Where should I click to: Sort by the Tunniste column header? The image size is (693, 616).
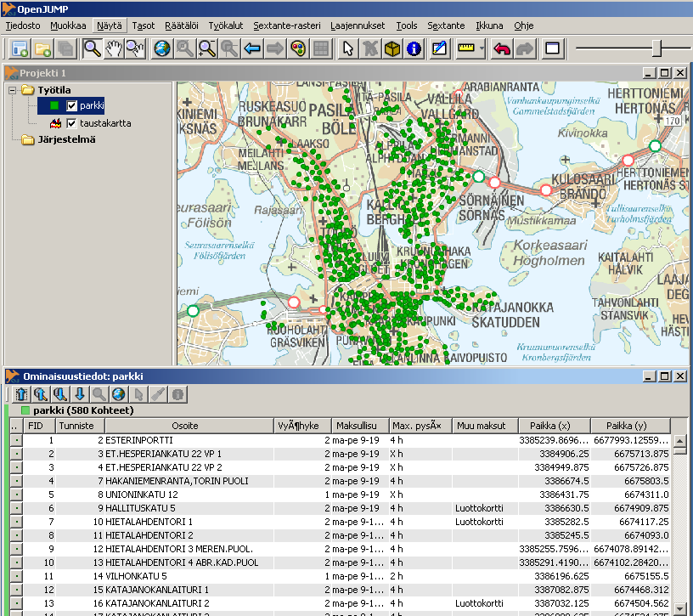click(x=80, y=426)
